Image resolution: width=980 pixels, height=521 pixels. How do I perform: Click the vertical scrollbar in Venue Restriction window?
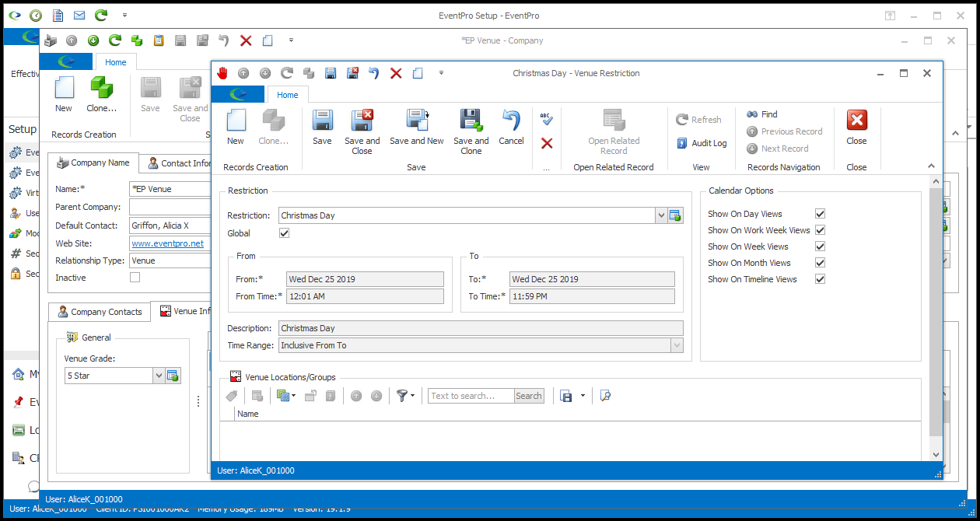(936, 313)
